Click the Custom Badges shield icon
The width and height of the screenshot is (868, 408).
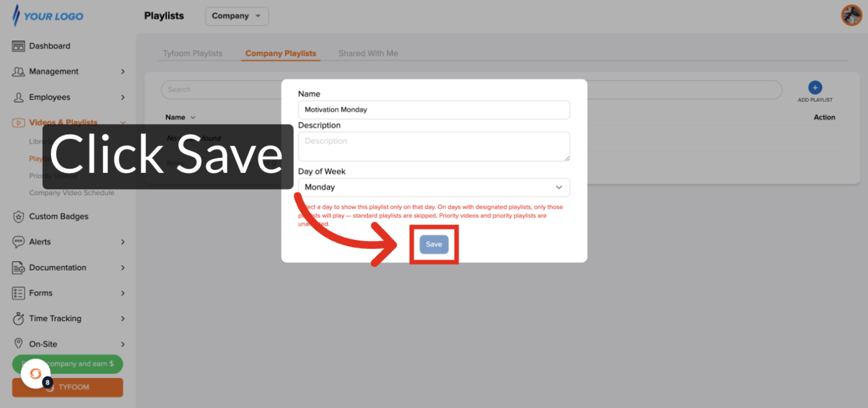[x=18, y=217]
